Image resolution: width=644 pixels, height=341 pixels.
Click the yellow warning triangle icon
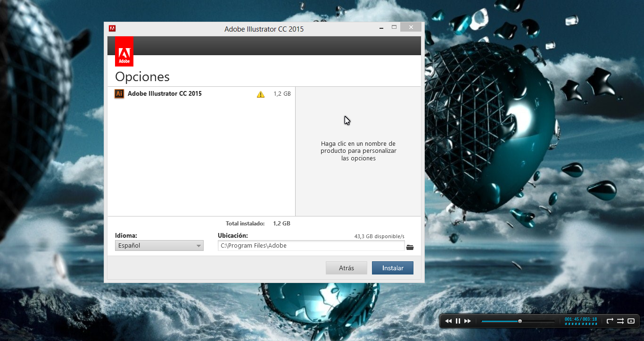261,94
